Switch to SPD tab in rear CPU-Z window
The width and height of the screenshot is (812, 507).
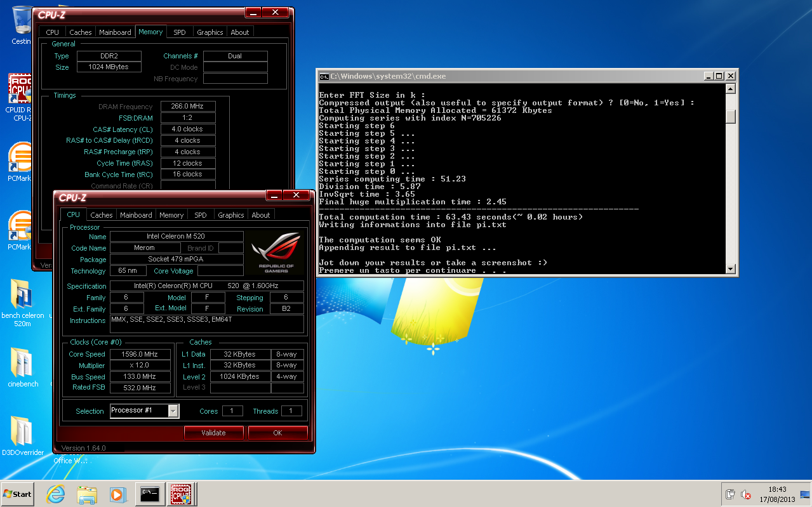(180, 32)
